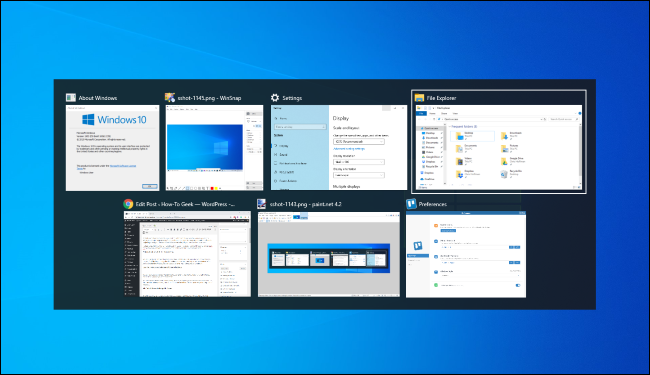Select the Edit Post Chrome window thumbnail
The image size is (650, 375).
point(187,254)
